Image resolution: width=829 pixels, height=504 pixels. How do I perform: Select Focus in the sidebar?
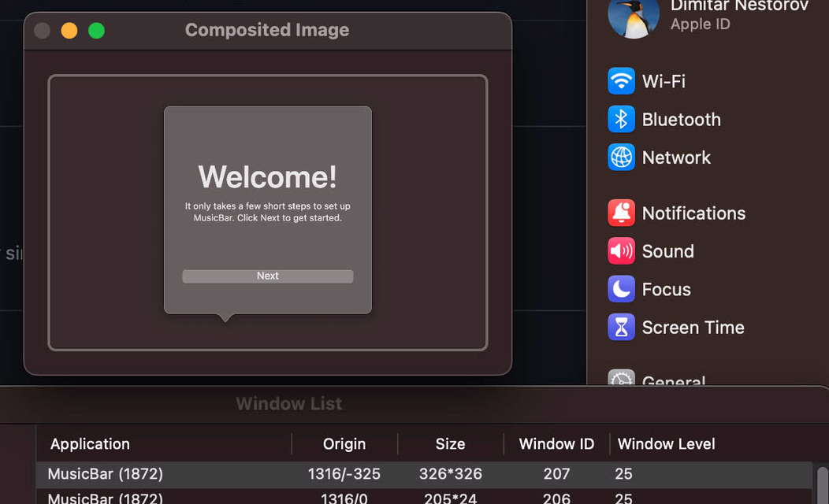pos(666,290)
